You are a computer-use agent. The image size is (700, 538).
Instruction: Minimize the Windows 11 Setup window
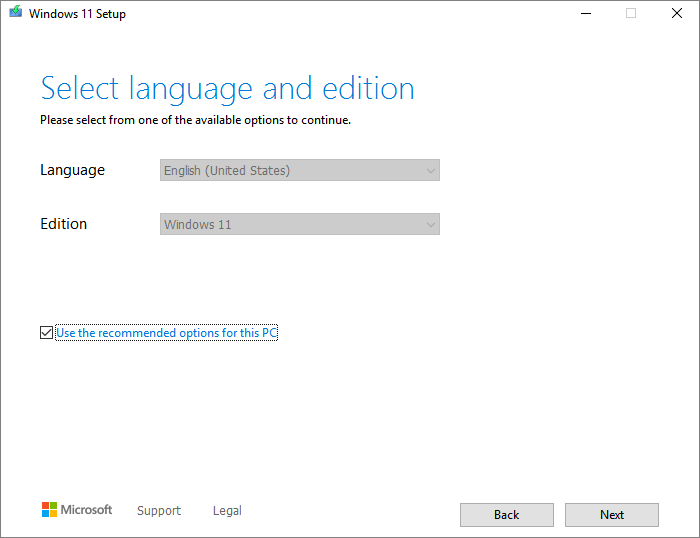pos(586,13)
